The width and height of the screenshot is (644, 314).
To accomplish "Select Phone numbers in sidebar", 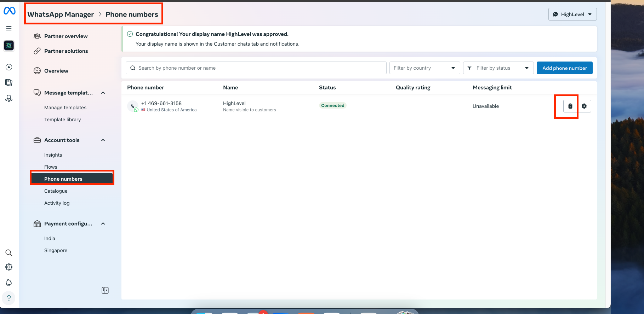I will 72,179.
